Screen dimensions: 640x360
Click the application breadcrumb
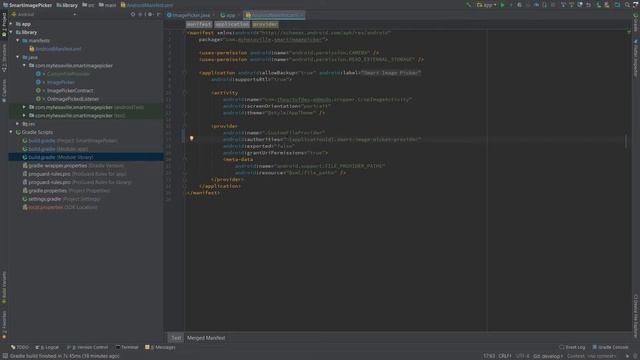(x=232, y=24)
